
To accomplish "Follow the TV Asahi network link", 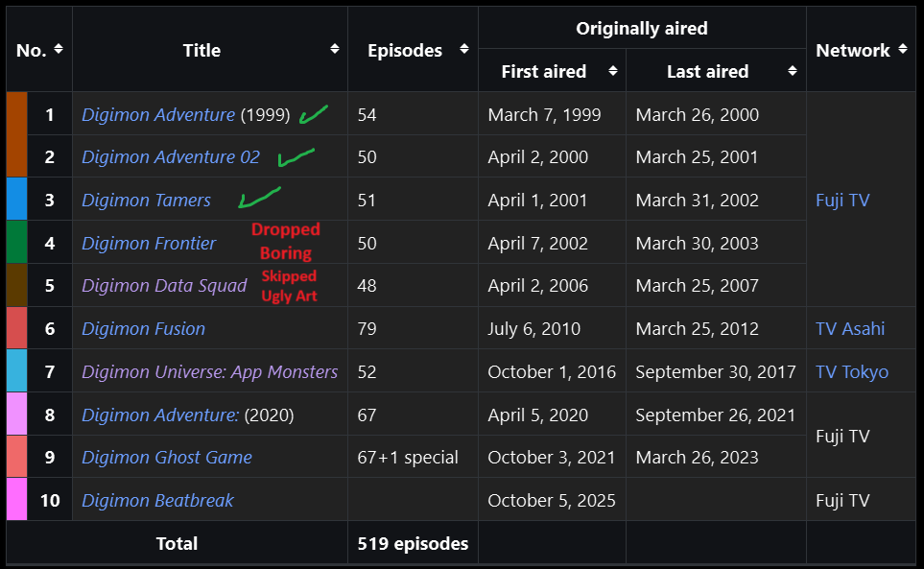I will pos(850,328).
